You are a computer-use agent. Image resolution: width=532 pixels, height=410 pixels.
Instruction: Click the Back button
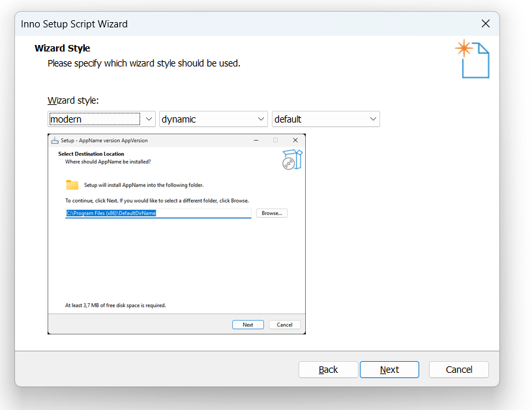(328, 370)
